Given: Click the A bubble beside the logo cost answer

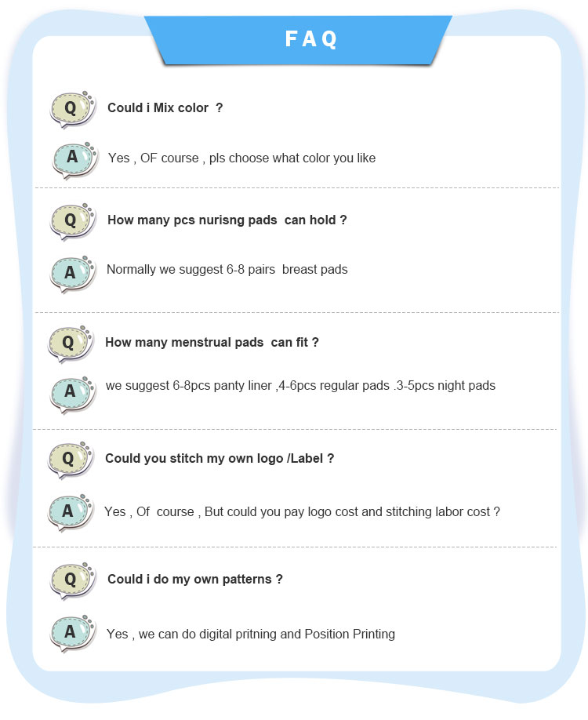Looking at the screenshot, I should coord(70,512).
